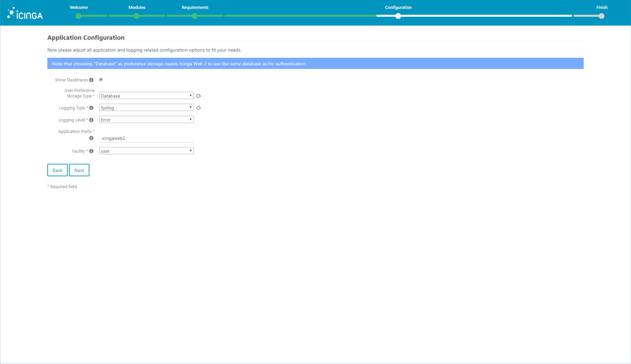The width and height of the screenshot is (631, 364).
Task: Open info icon next to Logging Type
Action: (91, 108)
